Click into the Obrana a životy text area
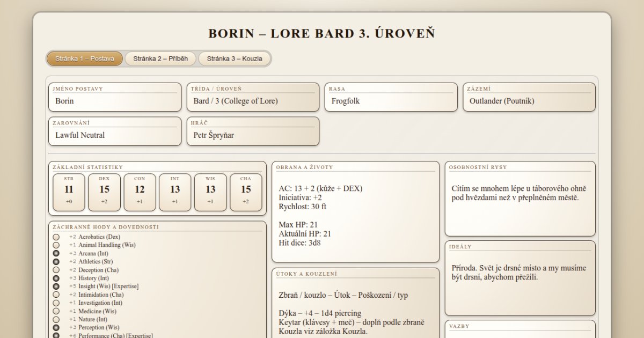Screen dimensions: 644x338 click(355, 216)
